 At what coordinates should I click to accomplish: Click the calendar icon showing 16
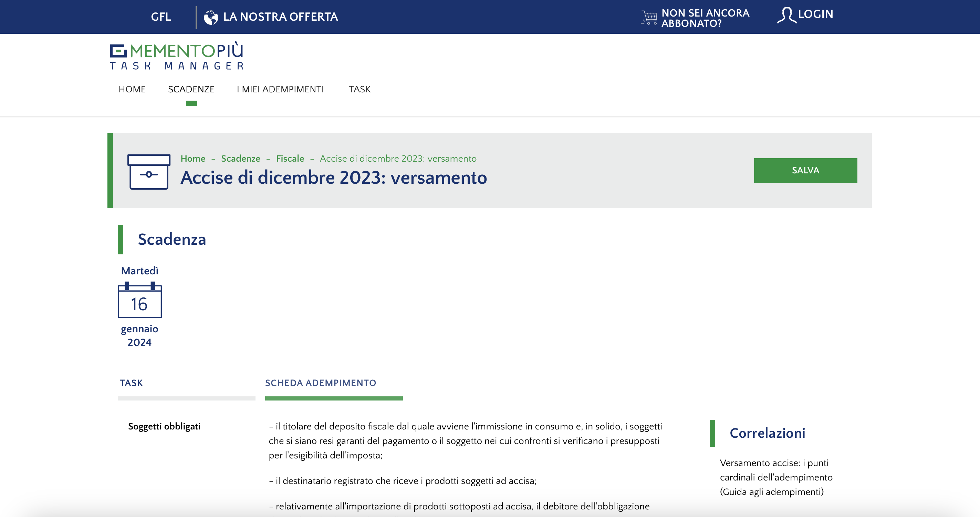point(139,300)
